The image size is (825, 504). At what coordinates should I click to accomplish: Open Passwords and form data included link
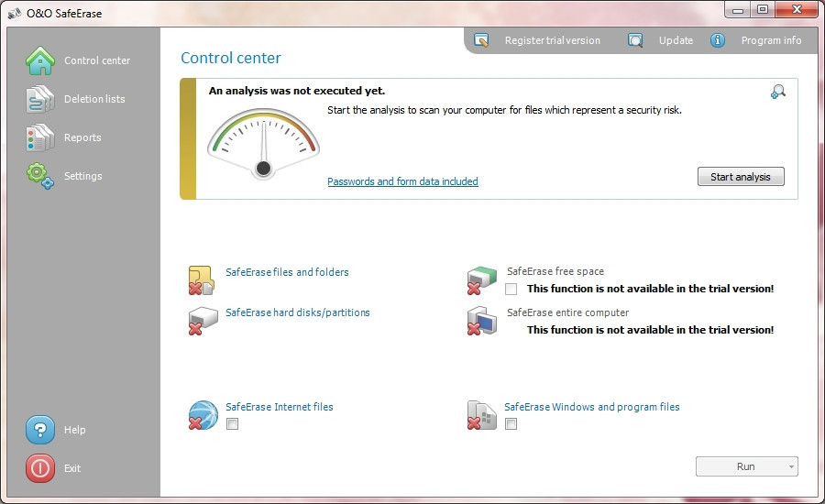tap(402, 181)
